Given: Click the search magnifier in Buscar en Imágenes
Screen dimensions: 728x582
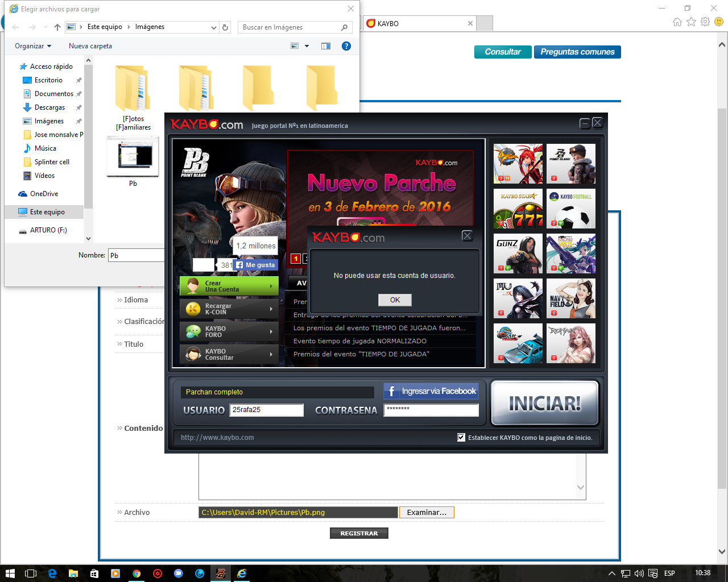Looking at the screenshot, I should click(344, 27).
